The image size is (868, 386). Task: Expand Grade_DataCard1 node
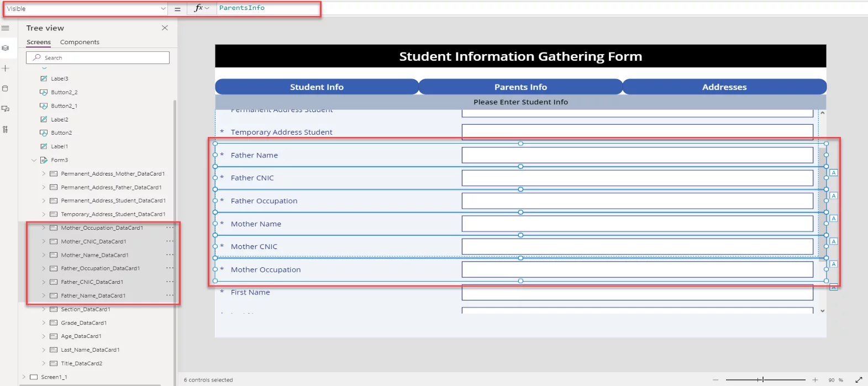44,322
